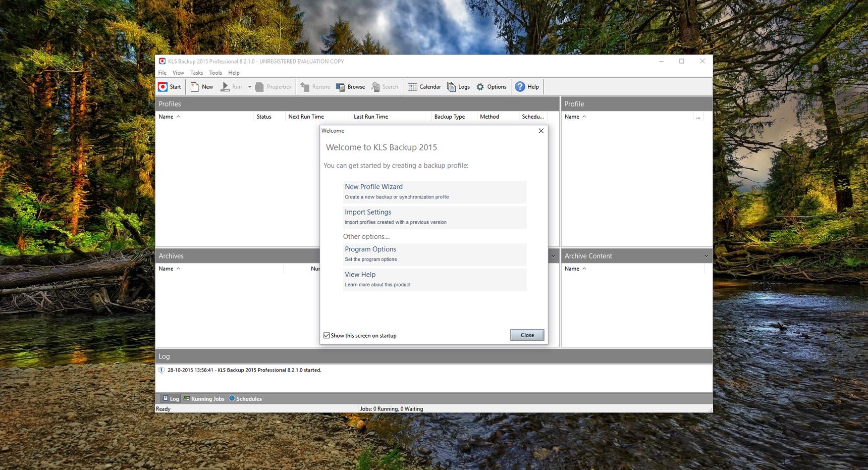Click Jobs: 0 Running status text
Viewport: 868px width, 470px height.
pyautogui.click(x=391, y=409)
